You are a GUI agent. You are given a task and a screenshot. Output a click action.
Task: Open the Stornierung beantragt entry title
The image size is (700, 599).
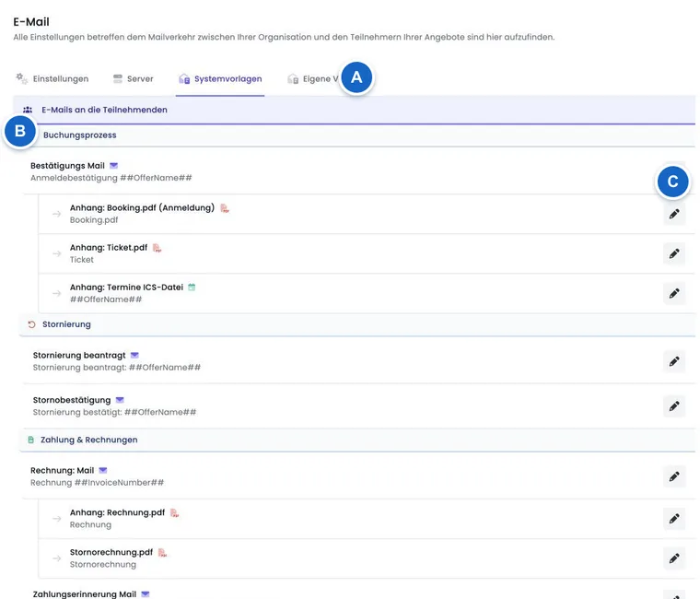[79, 355]
